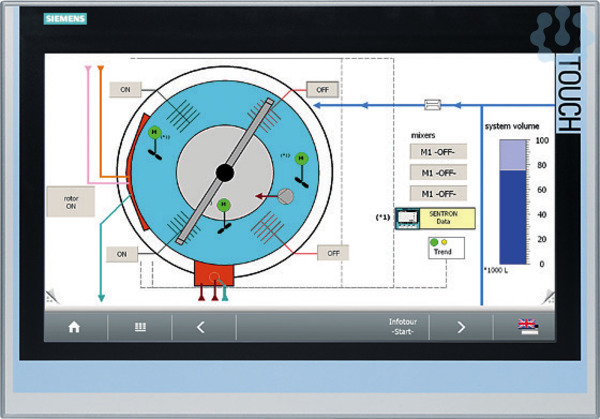Select the inline valve symbol on blue pipe
The image size is (600, 419).
433,103
